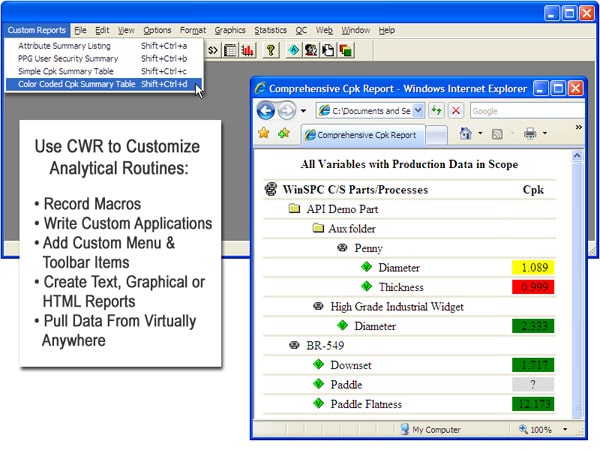The width and height of the screenshot is (600, 450).
Task: Click the red X stop loading icon
Action: [x=456, y=111]
